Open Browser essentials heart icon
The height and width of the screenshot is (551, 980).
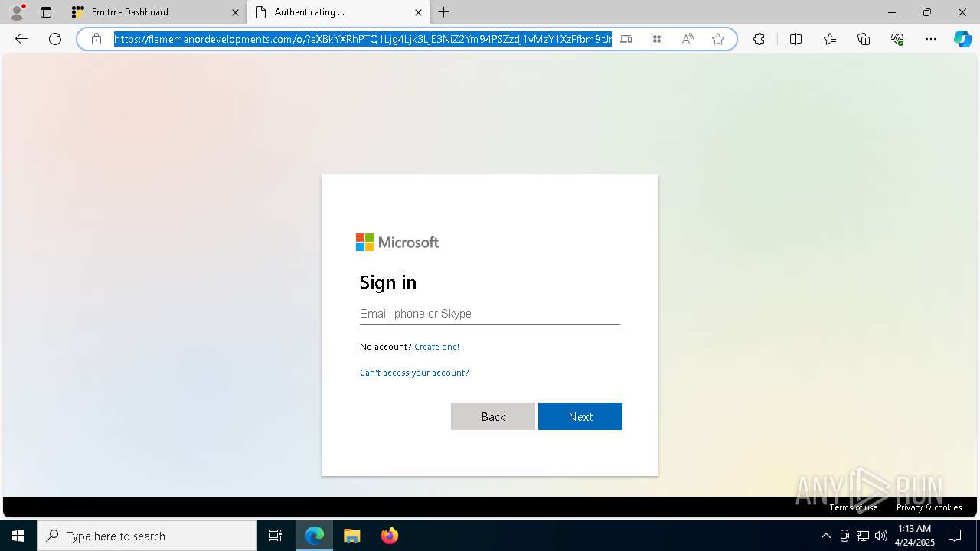pos(897,39)
